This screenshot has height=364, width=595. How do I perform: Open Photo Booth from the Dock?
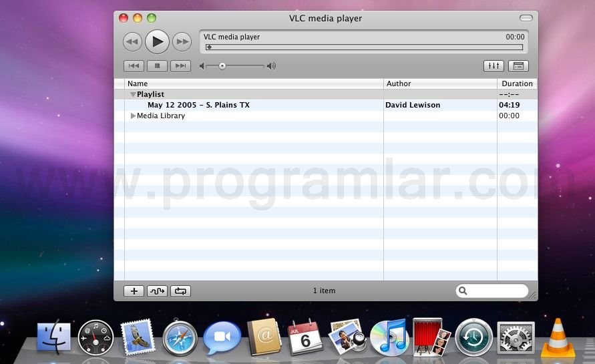tap(431, 337)
